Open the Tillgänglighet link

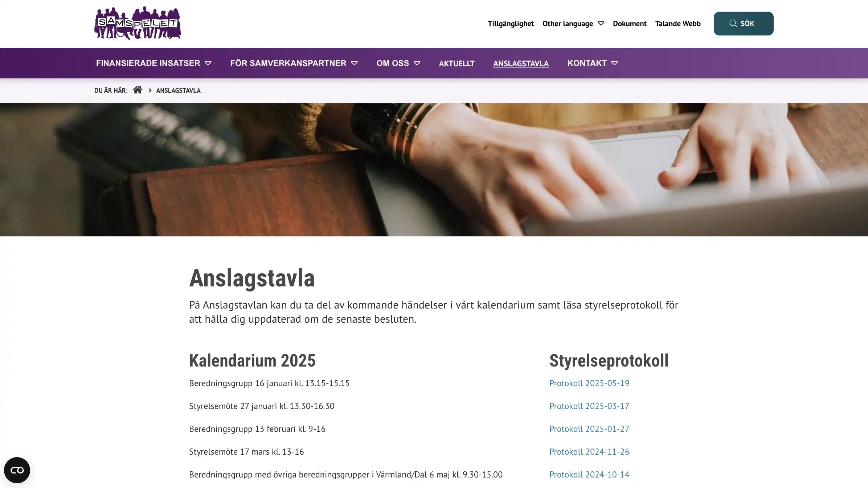(x=511, y=24)
